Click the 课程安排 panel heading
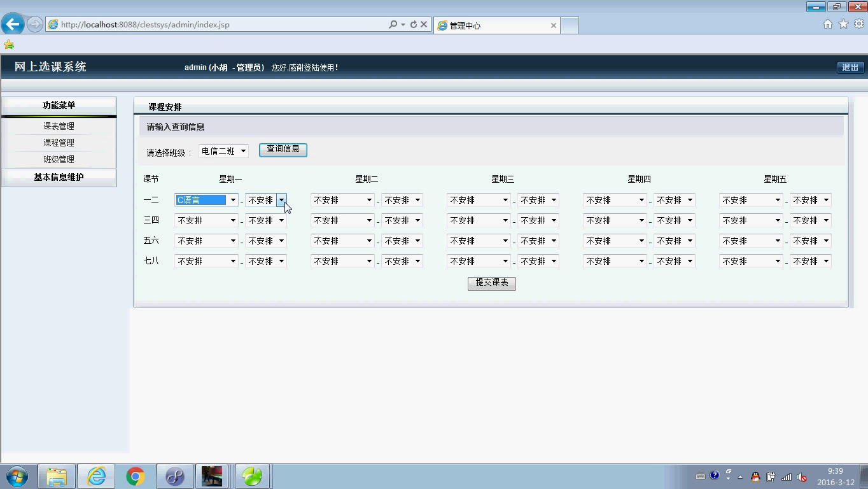Image resolution: width=868 pixels, height=489 pixels. [x=165, y=107]
